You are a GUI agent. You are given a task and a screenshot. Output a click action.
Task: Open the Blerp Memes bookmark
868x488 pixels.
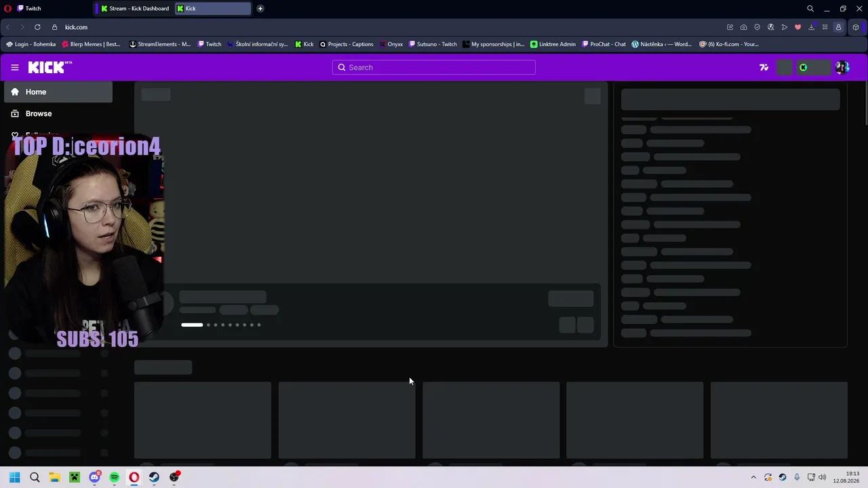point(91,44)
